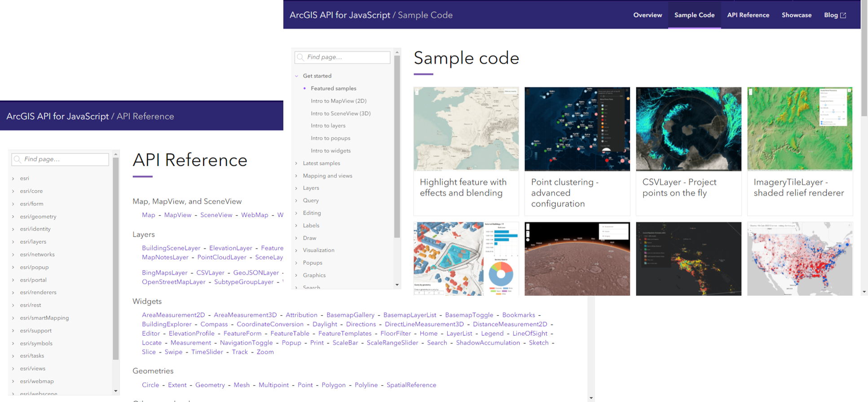Expand the Mapping and views section
868x402 pixels.
(296, 176)
